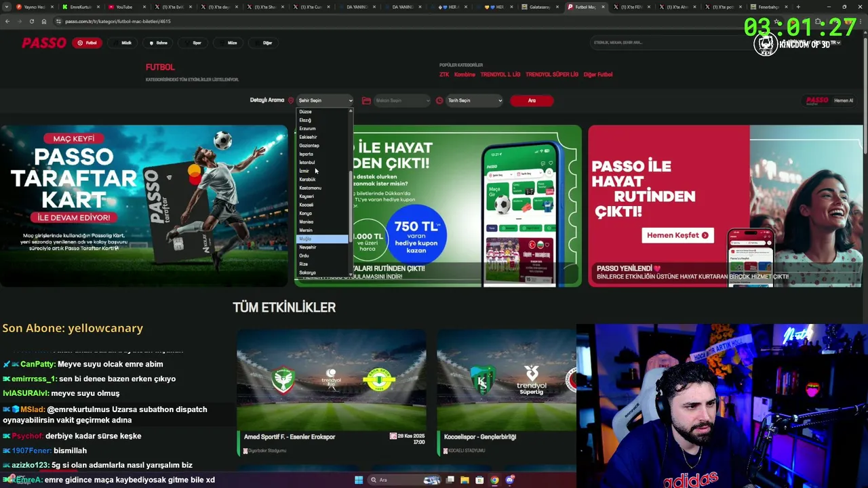Open Chrome from the taskbar
The image size is (868, 488).
coord(494,480)
